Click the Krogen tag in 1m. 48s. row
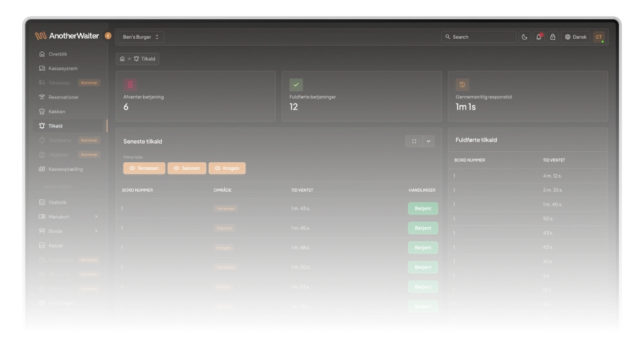Image resolution: width=644 pixels, height=343 pixels. click(223, 247)
